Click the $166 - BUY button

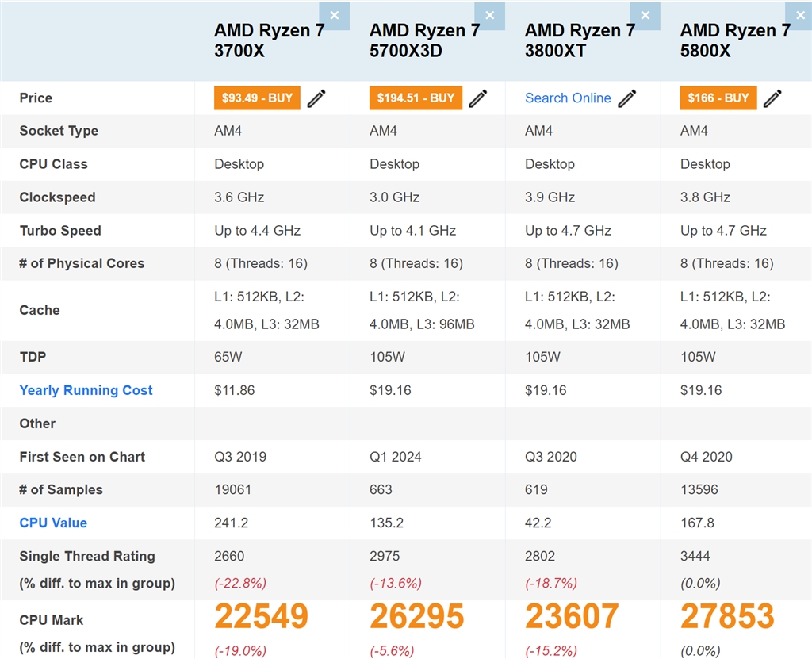point(718,98)
